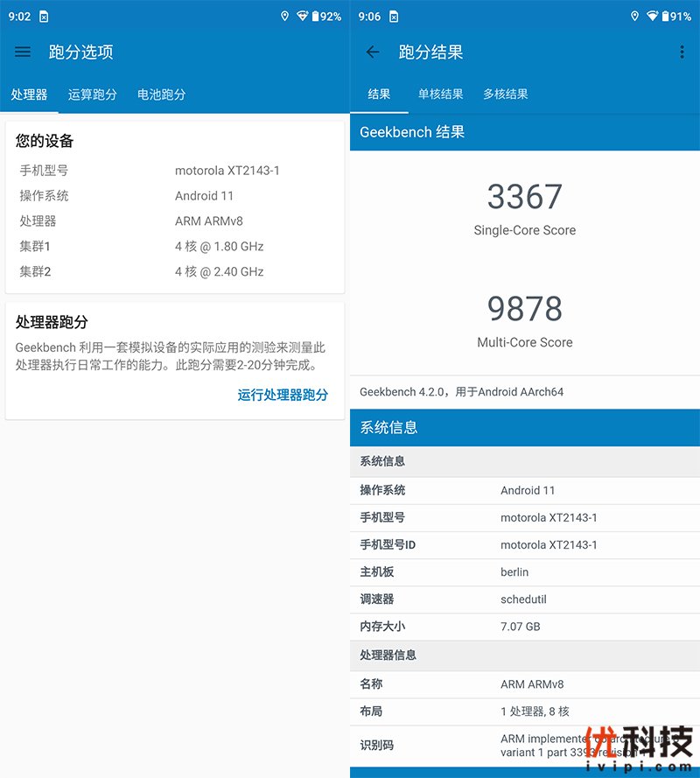Tap the Geekbench 结果 section header

tap(525, 132)
